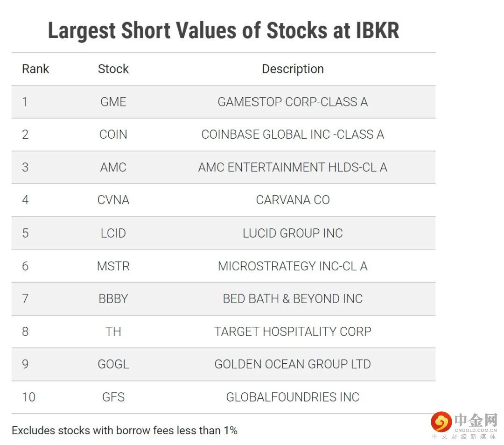The image size is (504, 445).
Task: Click the MSTR ticker symbol
Action: [x=113, y=266]
